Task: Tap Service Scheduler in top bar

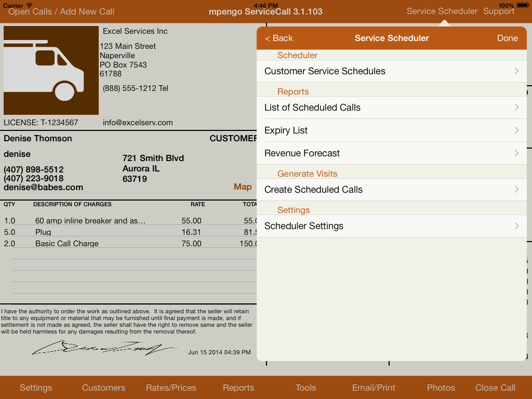Action: [442, 11]
